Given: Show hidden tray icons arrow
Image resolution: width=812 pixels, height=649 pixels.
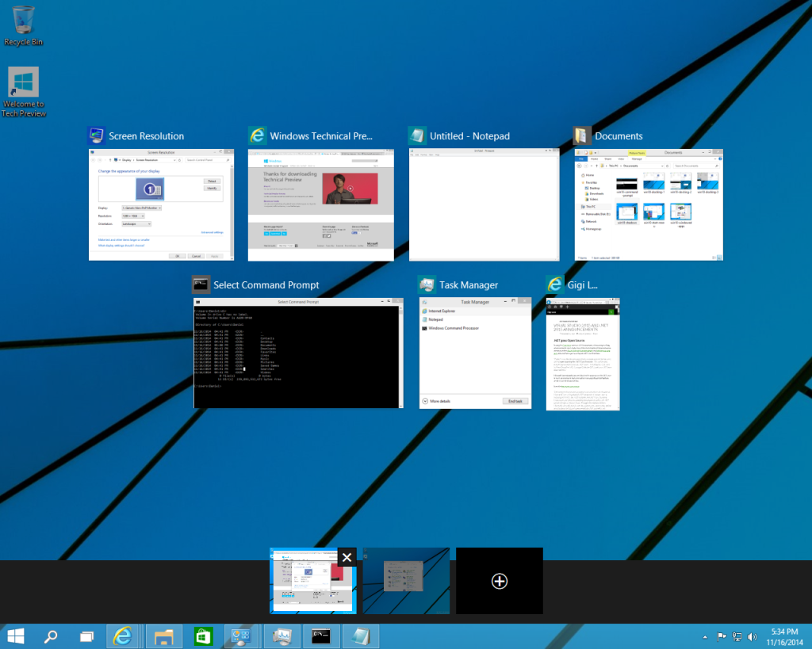Looking at the screenshot, I should click(x=705, y=637).
